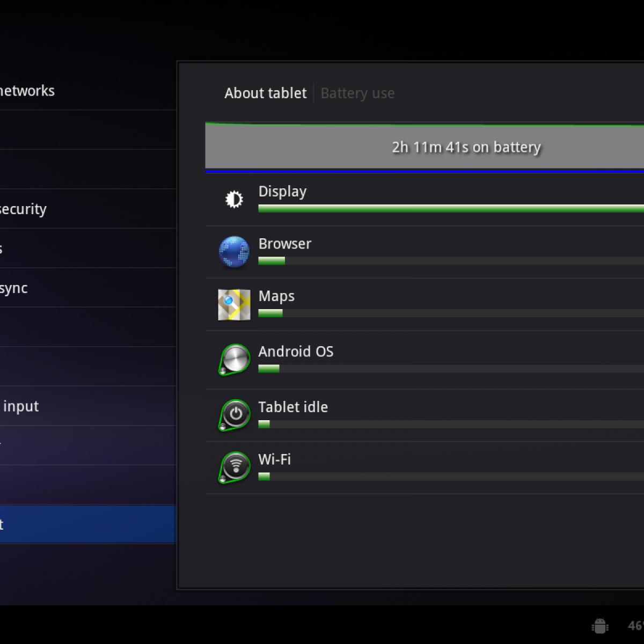This screenshot has height=644, width=644.
Task: Open wireless and networks settings
Action: pyautogui.click(x=28, y=91)
